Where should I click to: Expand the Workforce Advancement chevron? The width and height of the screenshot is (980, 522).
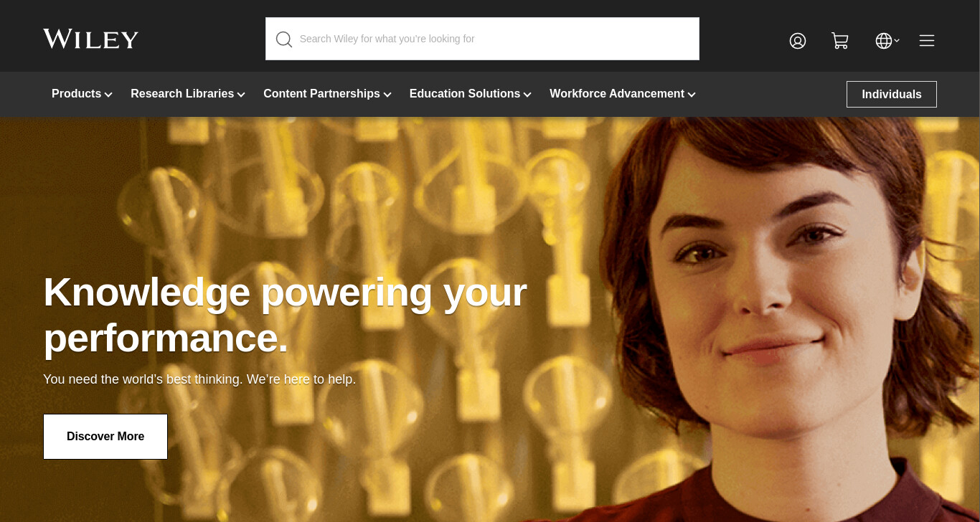pos(692,95)
